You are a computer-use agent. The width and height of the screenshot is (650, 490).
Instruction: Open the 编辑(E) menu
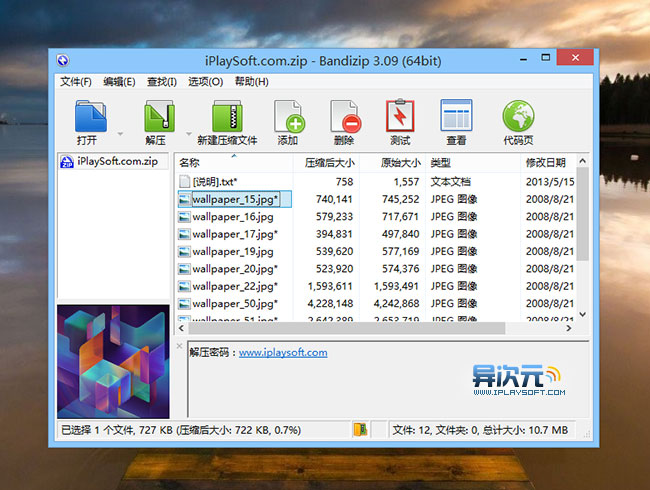coord(119,82)
